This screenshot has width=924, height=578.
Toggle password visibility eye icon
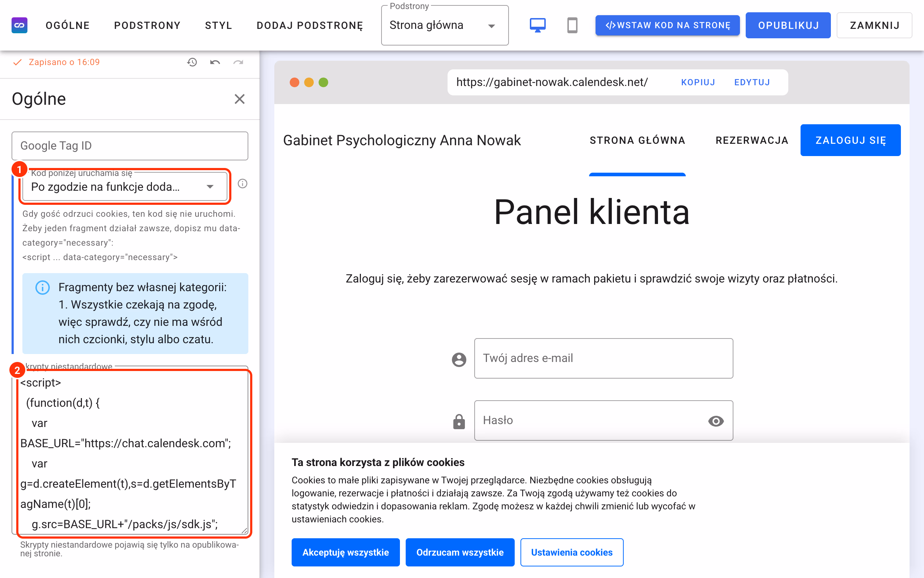(x=716, y=421)
